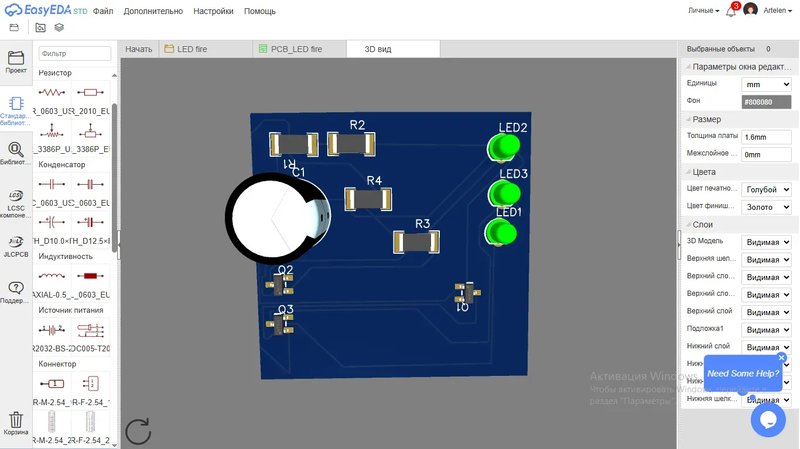Open the Artelen account menu

click(x=778, y=11)
